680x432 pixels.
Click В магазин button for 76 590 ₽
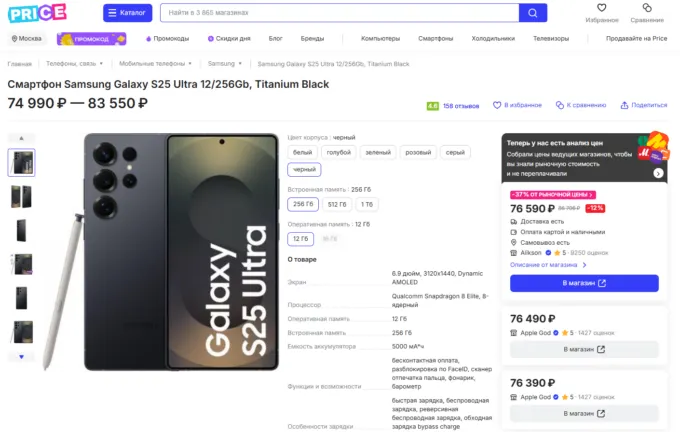[584, 283]
